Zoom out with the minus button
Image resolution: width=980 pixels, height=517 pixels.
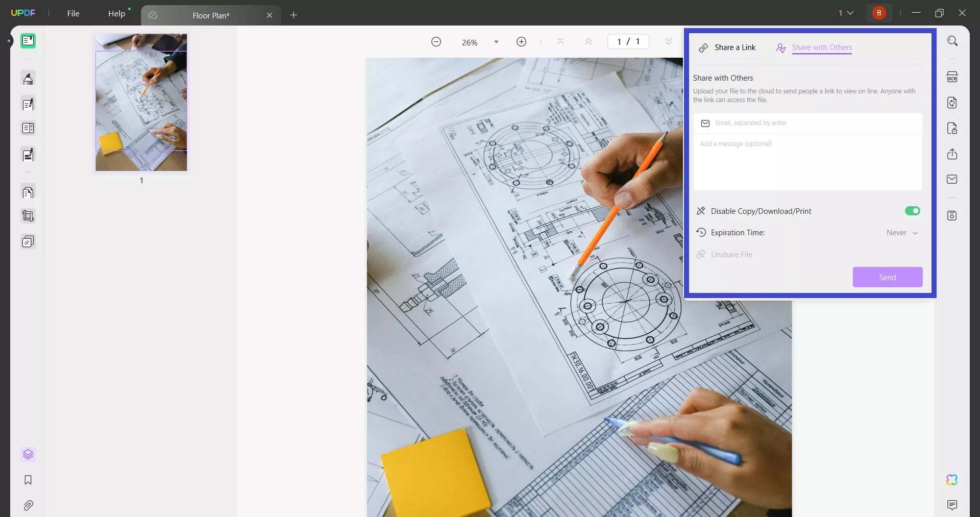[x=436, y=42]
